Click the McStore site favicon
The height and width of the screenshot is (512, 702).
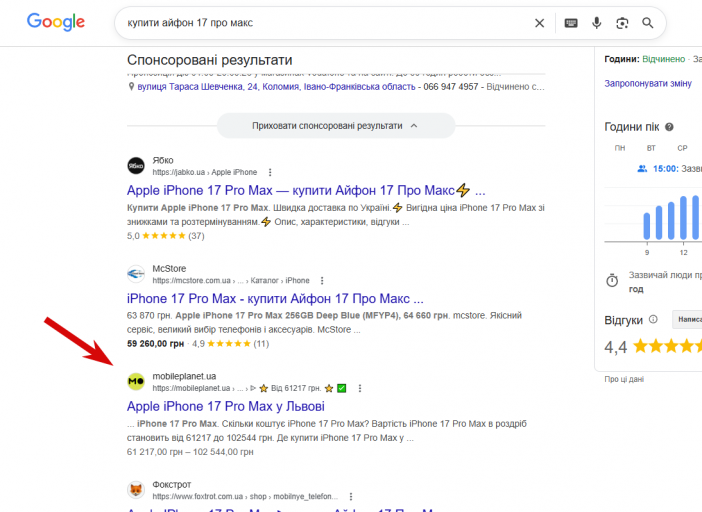pyautogui.click(x=136, y=274)
